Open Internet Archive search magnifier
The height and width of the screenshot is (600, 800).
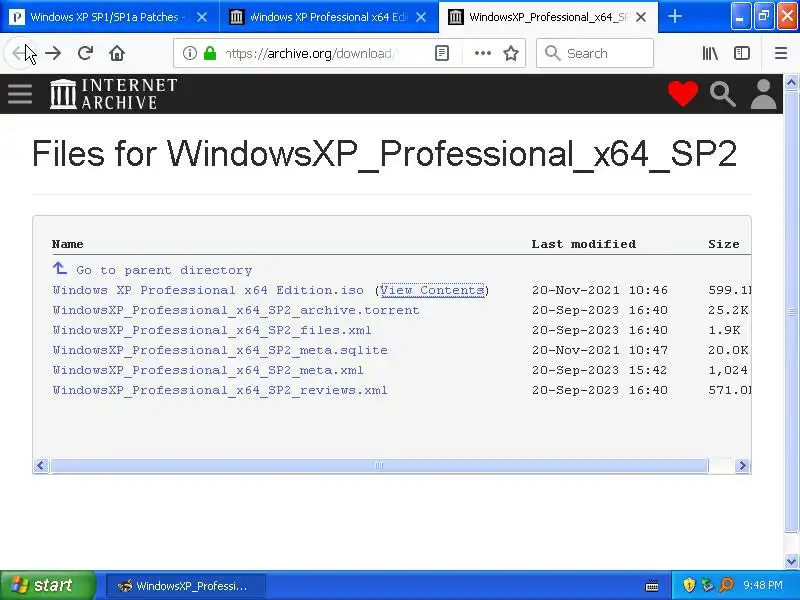click(722, 94)
